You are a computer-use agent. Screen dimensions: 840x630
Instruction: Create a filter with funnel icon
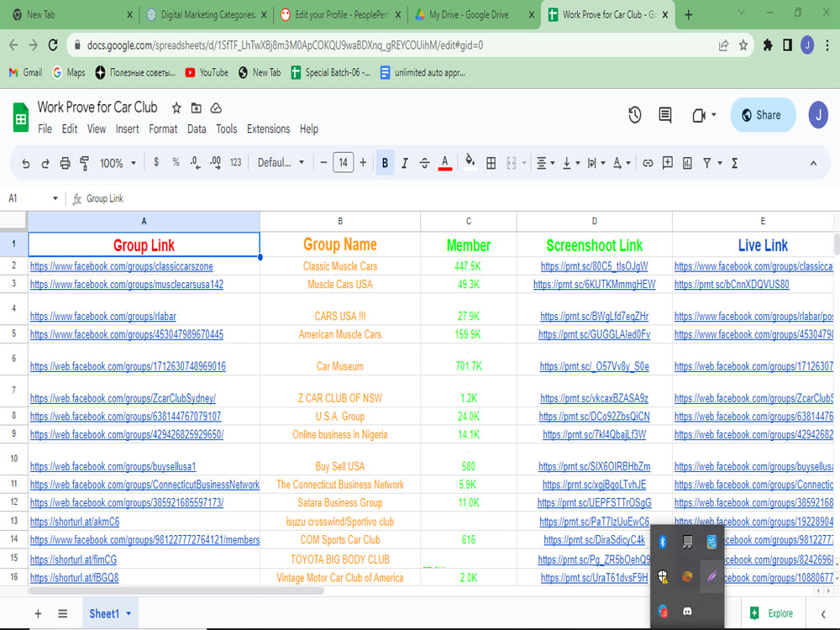tap(706, 163)
